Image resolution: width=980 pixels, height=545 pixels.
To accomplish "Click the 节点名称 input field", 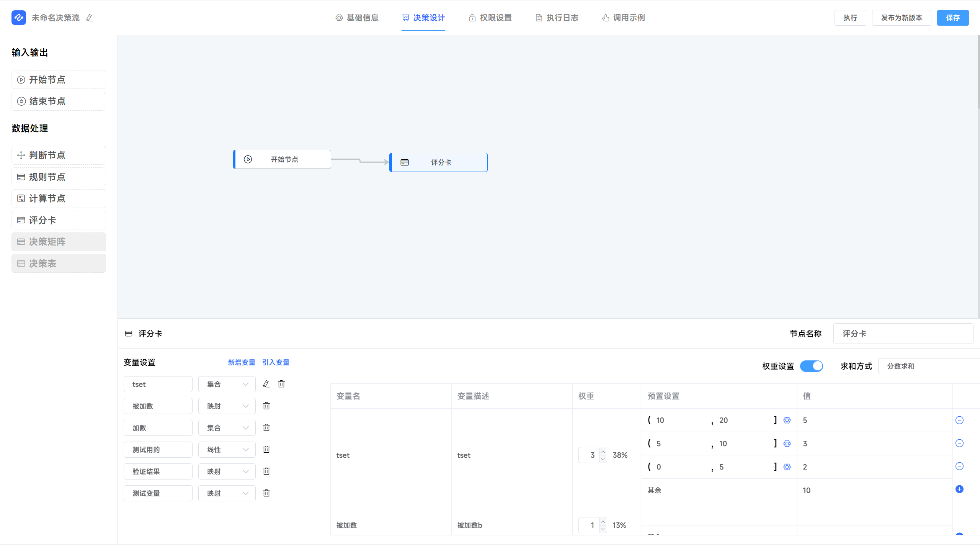I will point(903,334).
